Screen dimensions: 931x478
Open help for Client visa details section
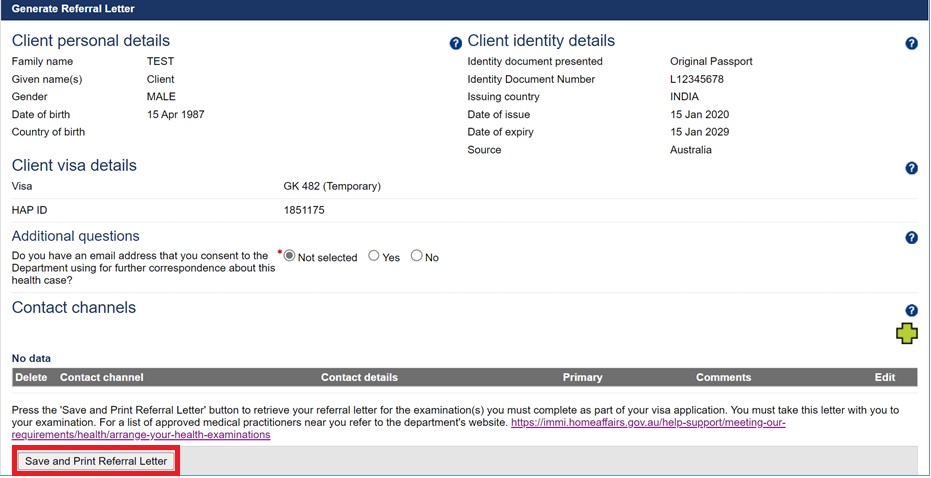pos(911,168)
